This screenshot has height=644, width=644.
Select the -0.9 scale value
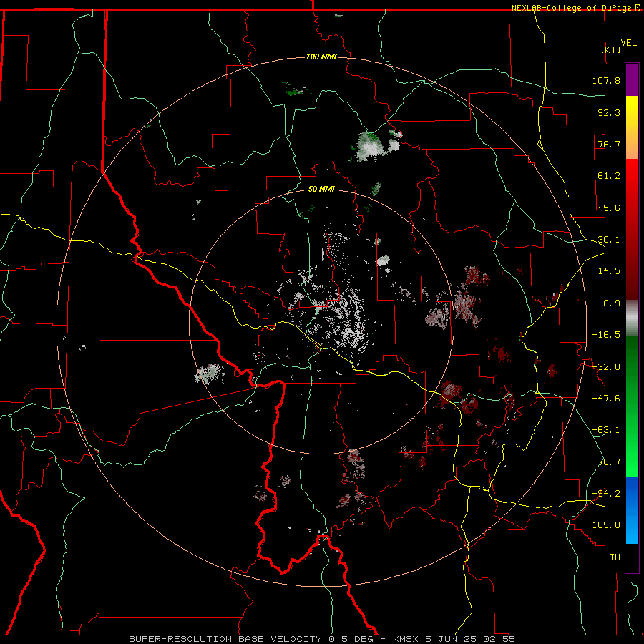pos(609,303)
